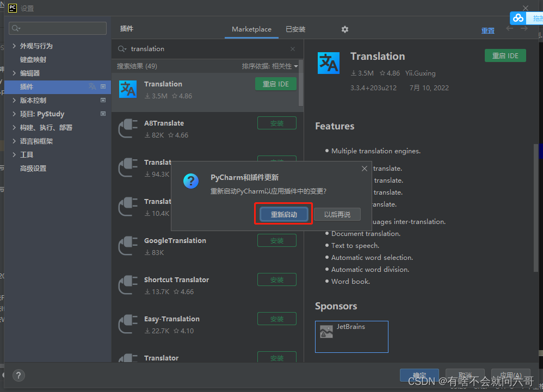
Task: Open the plugin settings gear icon
Action: [x=344, y=29]
